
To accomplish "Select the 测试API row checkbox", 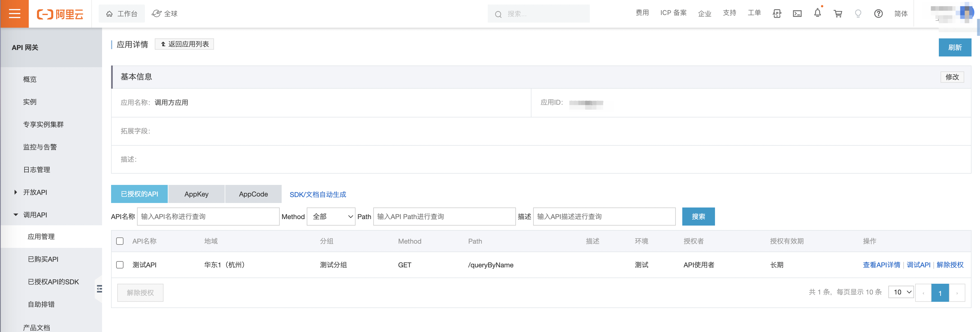I will click(x=120, y=265).
